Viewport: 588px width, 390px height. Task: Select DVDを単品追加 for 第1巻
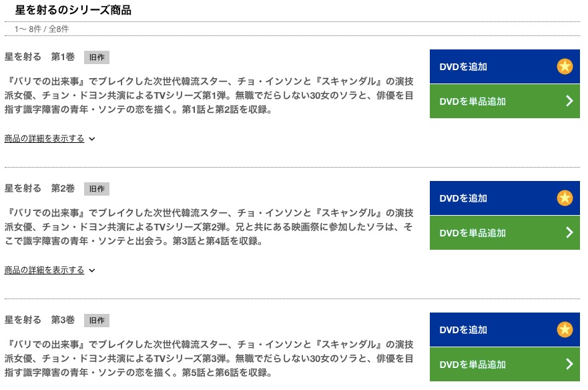505,101
